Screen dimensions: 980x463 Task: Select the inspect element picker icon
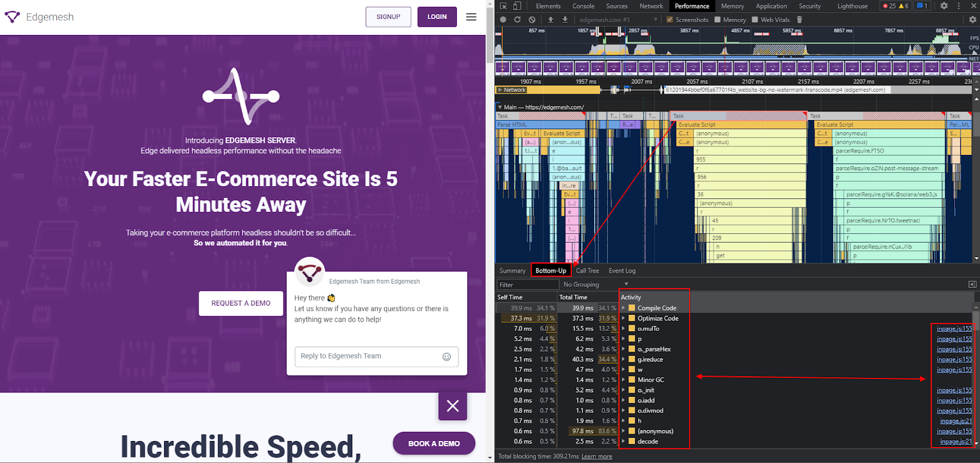pyautogui.click(x=503, y=6)
